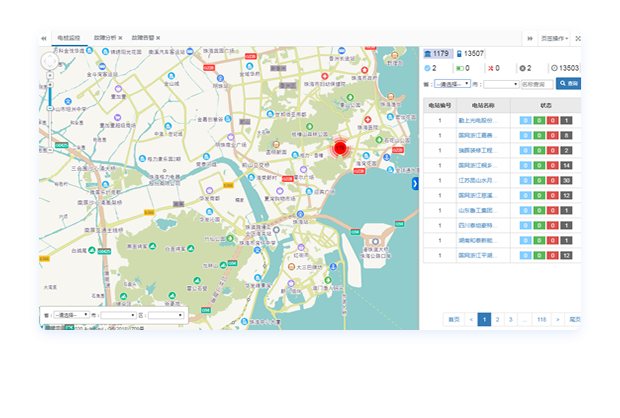
Task: Switch to the 故障告警 tab
Action: [143, 38]
